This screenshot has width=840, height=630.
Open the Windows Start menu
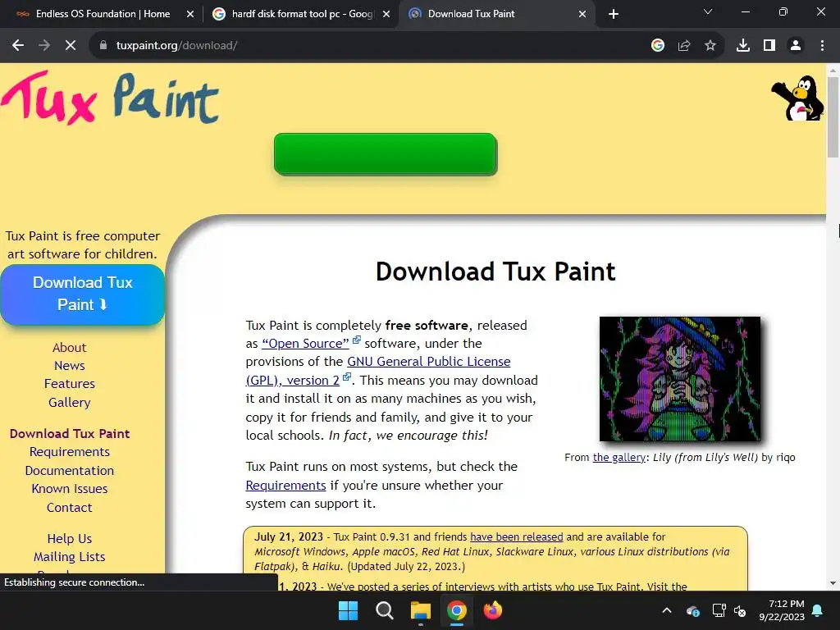[x=348, y=610]
